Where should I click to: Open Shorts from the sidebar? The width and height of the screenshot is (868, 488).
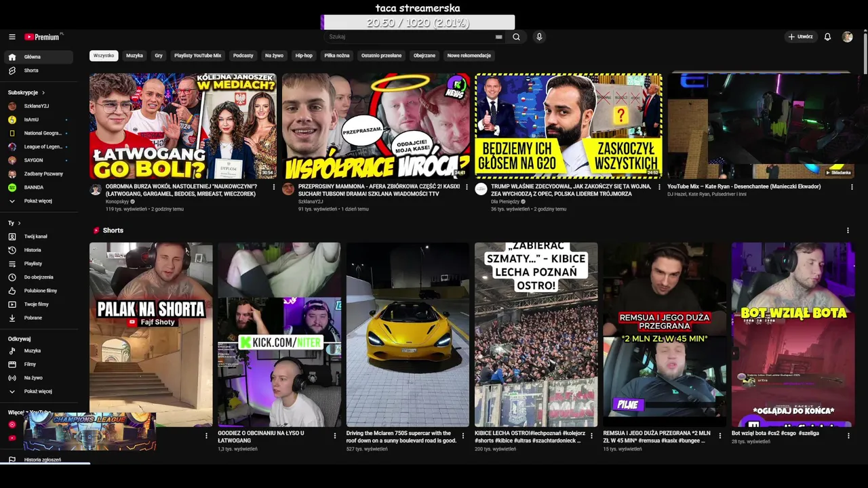coord(39,70)
